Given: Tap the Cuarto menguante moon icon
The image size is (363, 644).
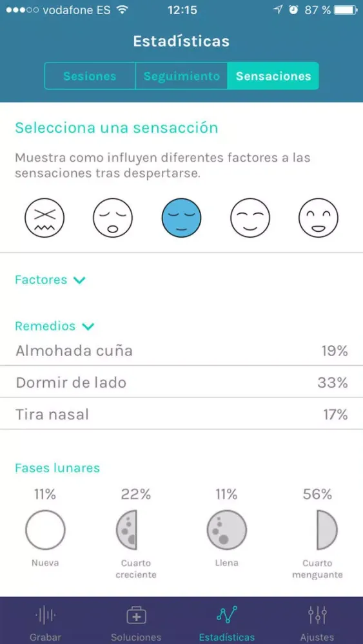Looking at the screenshot, I should click(327, 530).
